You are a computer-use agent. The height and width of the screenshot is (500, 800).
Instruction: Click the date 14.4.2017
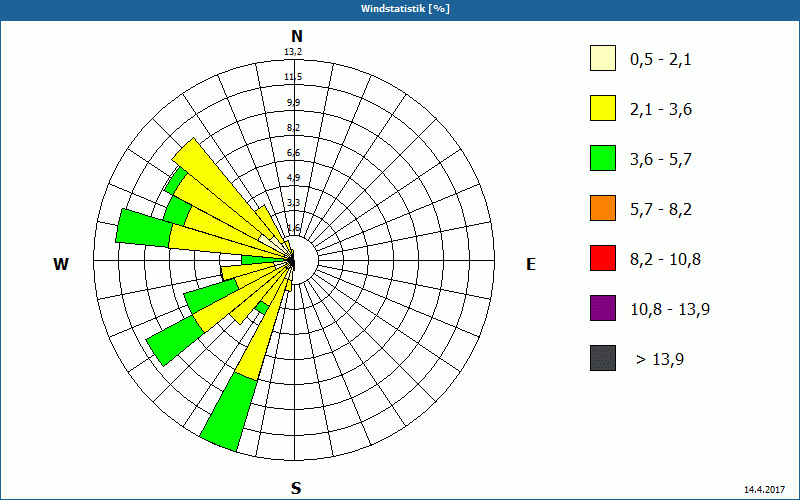pos(764,489)
